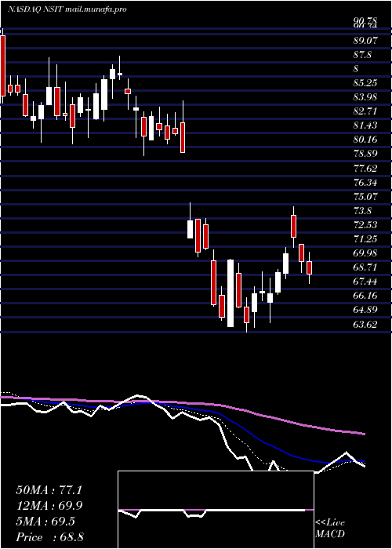Viewport: 392px width, 549px height.
Task: Select the 67.44 price axis label
Action: (366, 282)
